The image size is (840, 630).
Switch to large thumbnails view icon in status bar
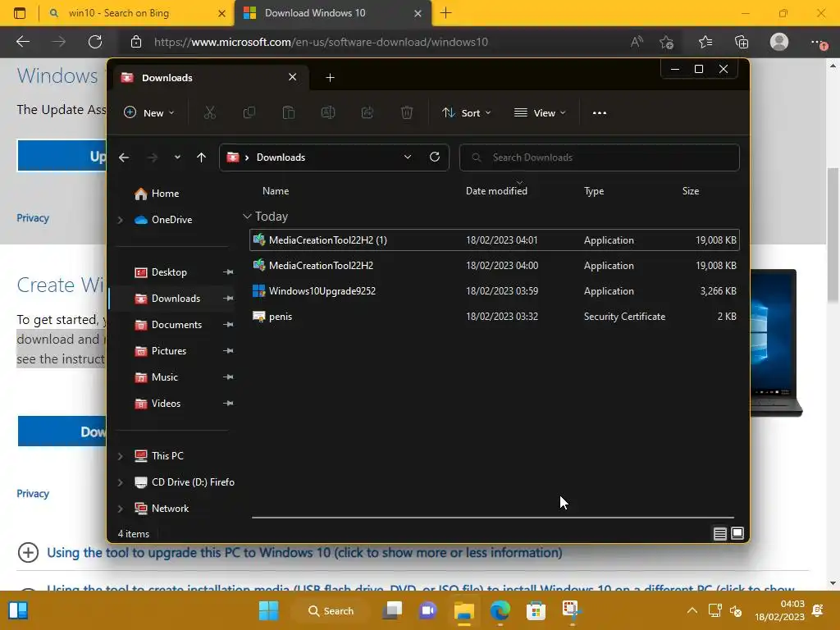[x=737, y=533]
